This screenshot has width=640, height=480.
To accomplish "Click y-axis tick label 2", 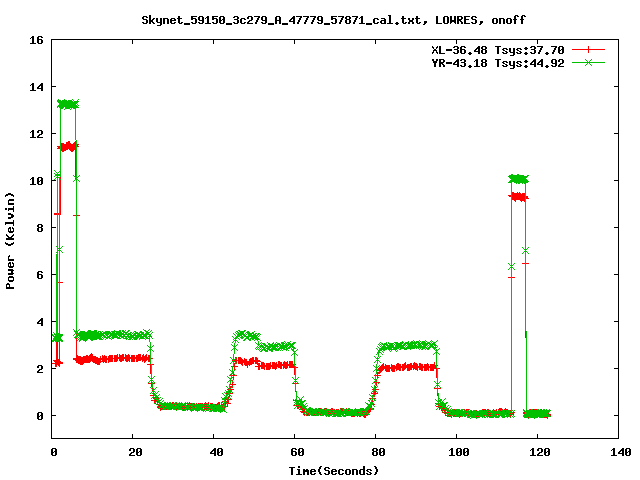I will (40, 369).
